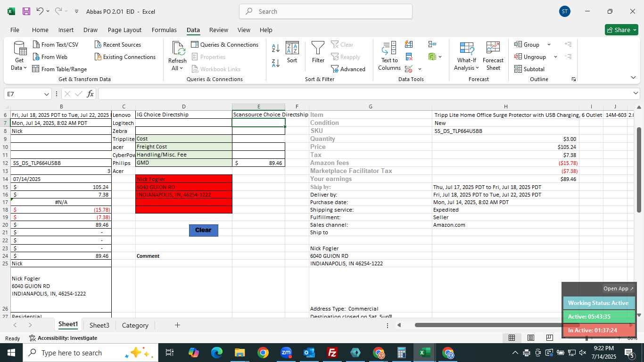
Task: Click the blue Clear button
Action: point(203,230)
